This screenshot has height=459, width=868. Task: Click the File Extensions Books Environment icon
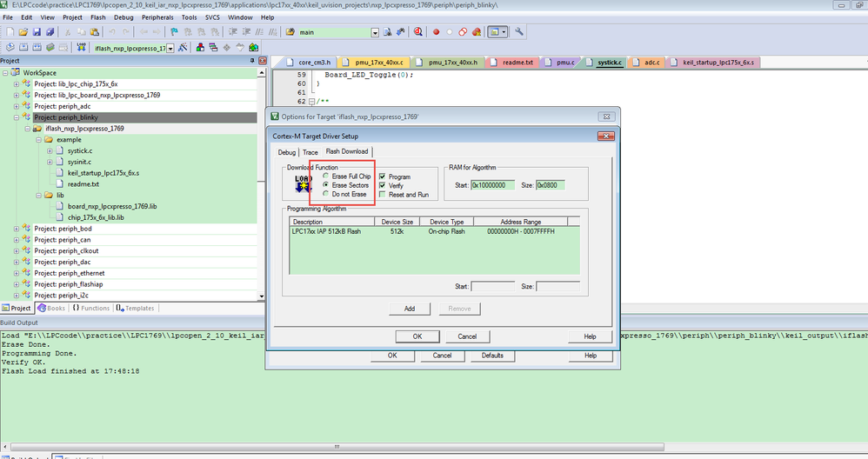point(200,48)
